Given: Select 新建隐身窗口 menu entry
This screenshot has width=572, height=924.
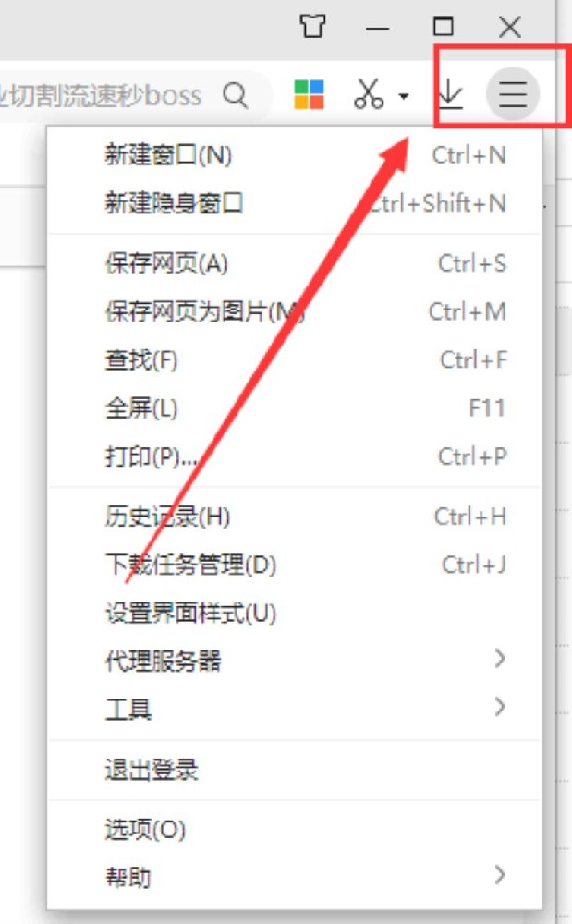Looking at the screenshot, I should (x=295, y=203).
